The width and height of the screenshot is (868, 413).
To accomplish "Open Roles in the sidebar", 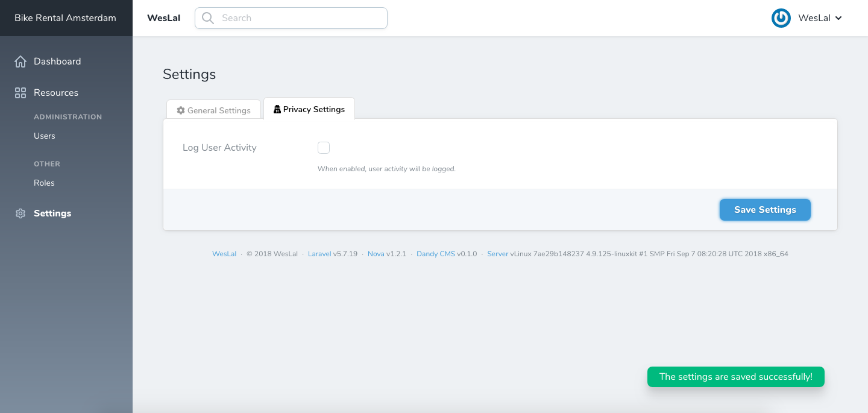I will pos(44,183).
